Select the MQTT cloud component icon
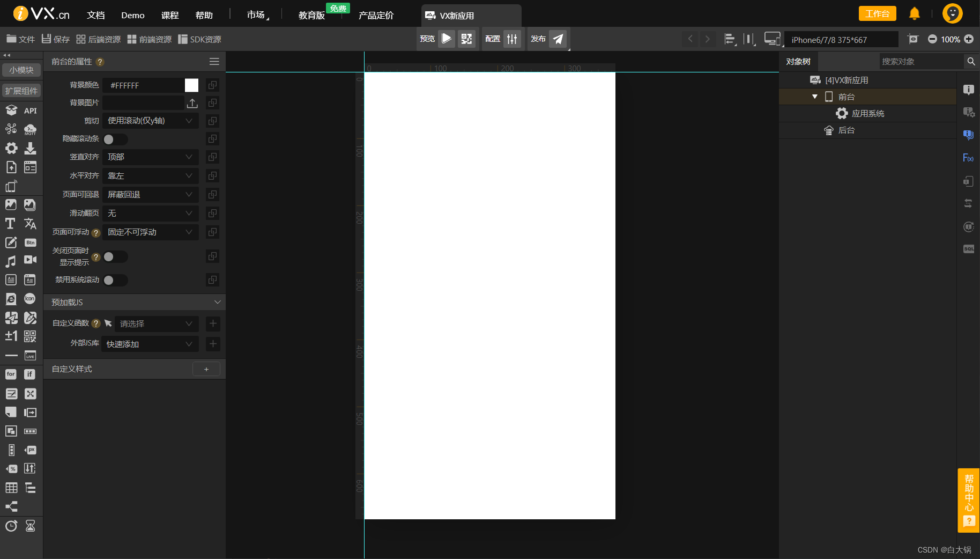Image resolution: width=980 pixels, height=559 pixels. tap(30, 129)
